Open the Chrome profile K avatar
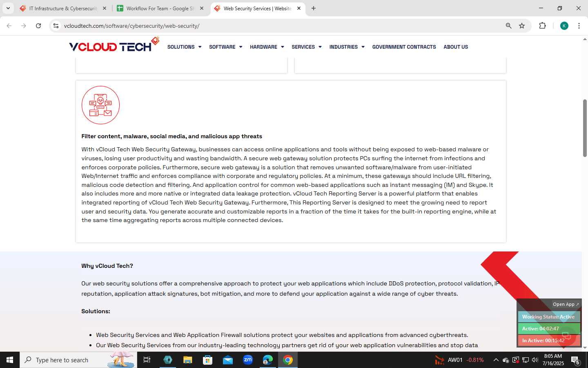 (564, 26)
